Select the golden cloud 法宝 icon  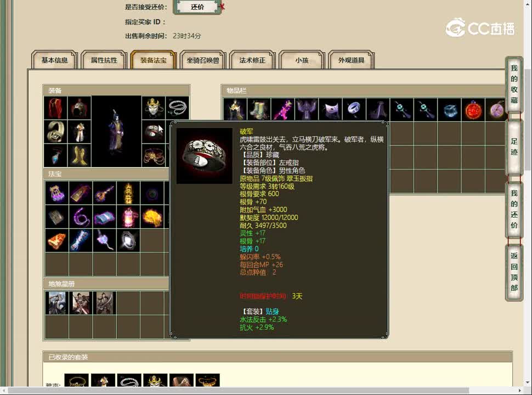tap(152, 217)
